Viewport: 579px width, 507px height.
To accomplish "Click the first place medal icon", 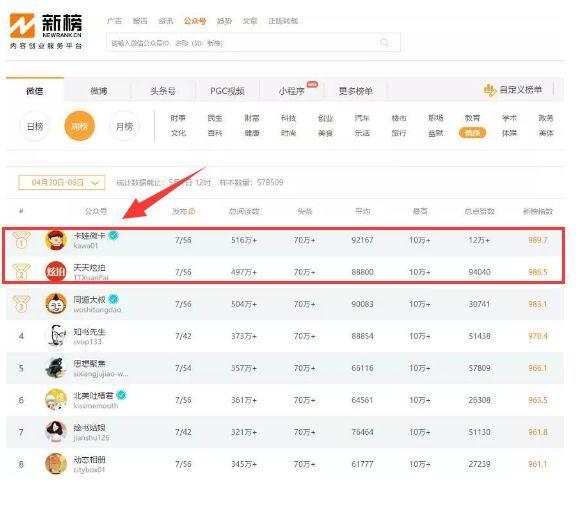I will click(x=21, y=240).
